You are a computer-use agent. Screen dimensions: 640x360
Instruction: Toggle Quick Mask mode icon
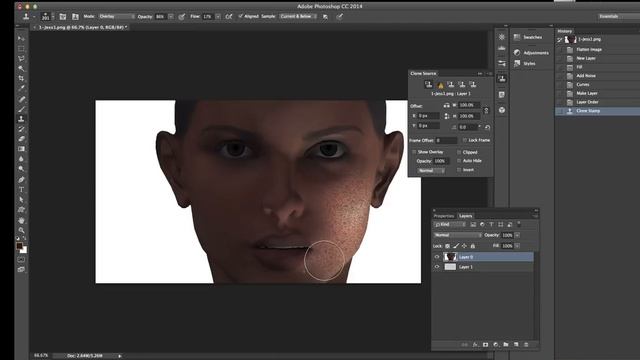(21, 260)
